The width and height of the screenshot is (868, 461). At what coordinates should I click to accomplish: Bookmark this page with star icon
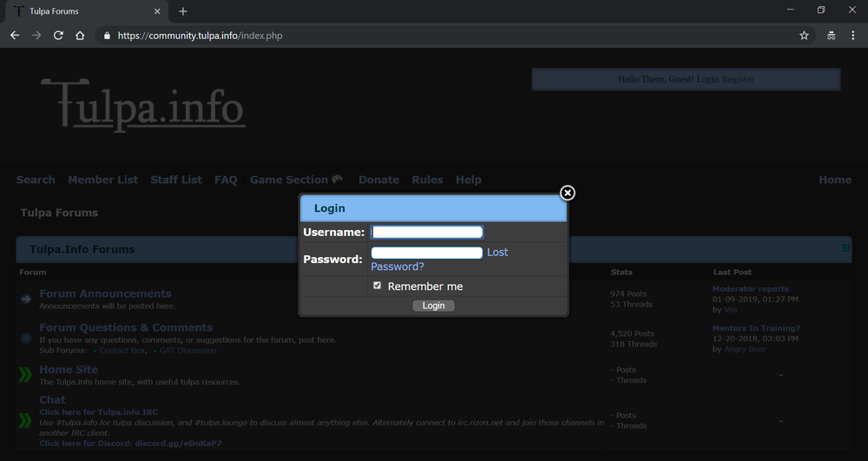pyautogui.click(x=804, y=36)
